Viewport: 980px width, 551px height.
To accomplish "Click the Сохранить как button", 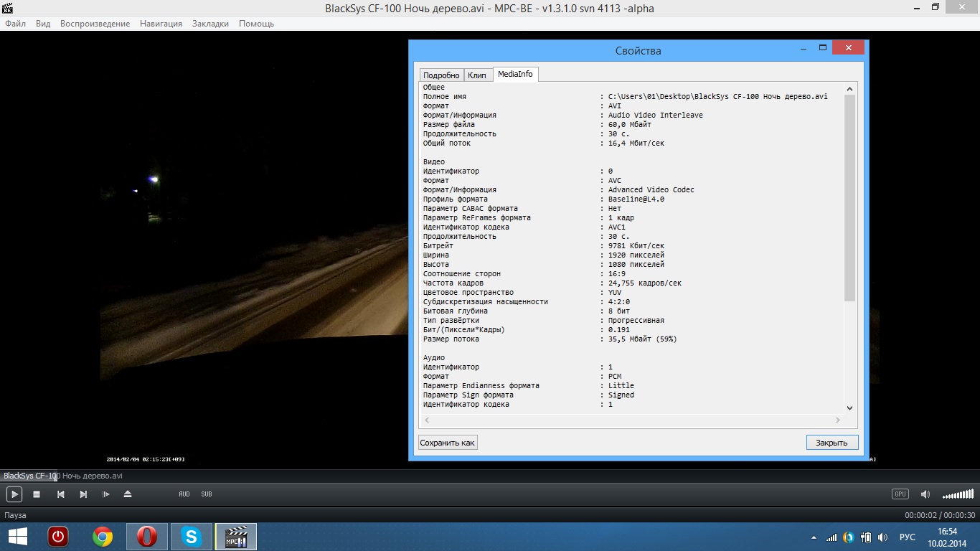I will 448,443.
